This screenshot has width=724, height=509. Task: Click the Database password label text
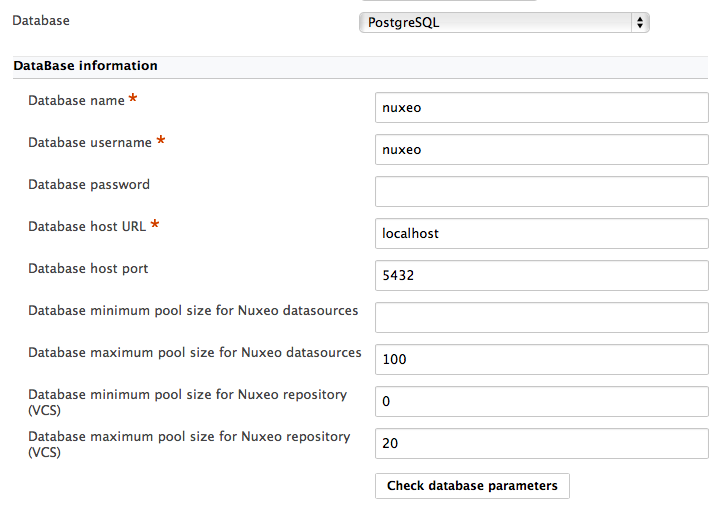pyautogui.click(x=89, y=185)
